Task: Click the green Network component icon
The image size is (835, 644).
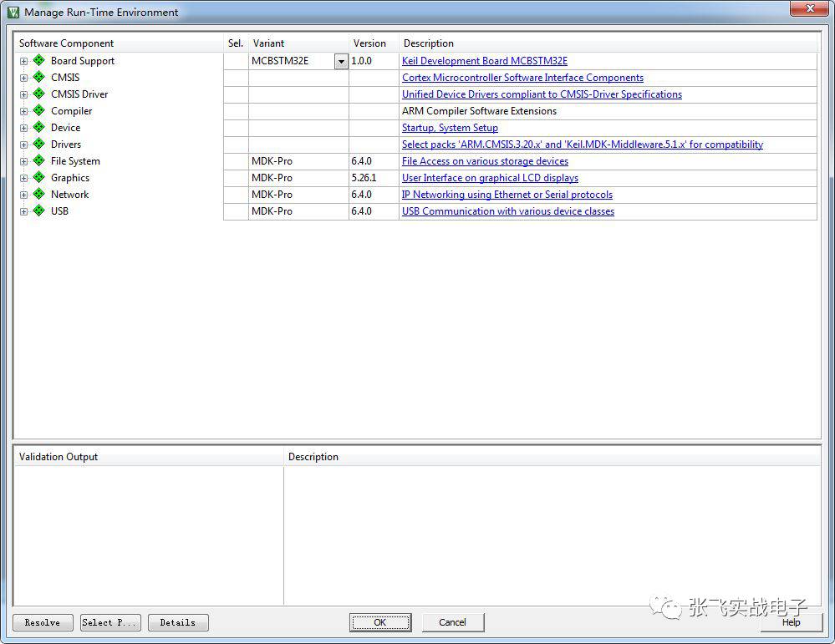Action: tap(38, 195)
